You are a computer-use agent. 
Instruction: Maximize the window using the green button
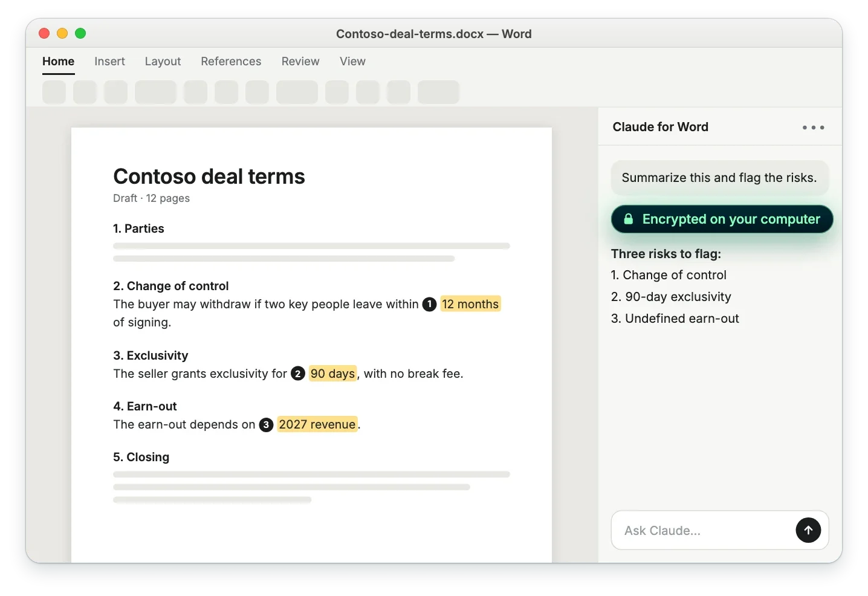pos(80,33)
